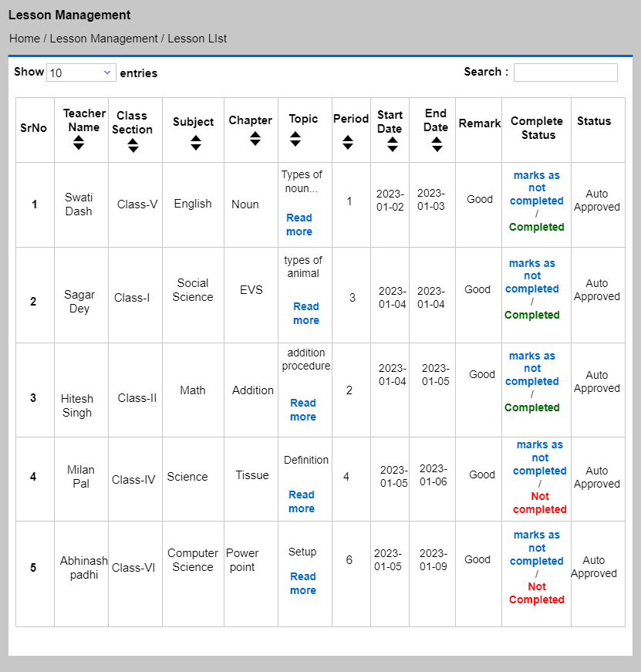Select Good remark in Abhinash padhi row
This screenshot has height=672, width=641.
click(x=477, y=559)
